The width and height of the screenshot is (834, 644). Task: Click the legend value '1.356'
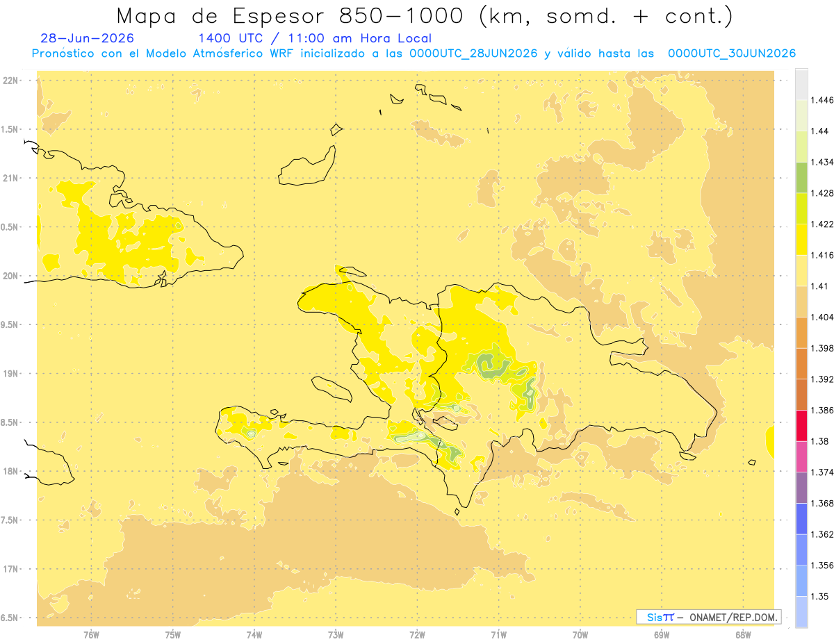coord(822,565)
